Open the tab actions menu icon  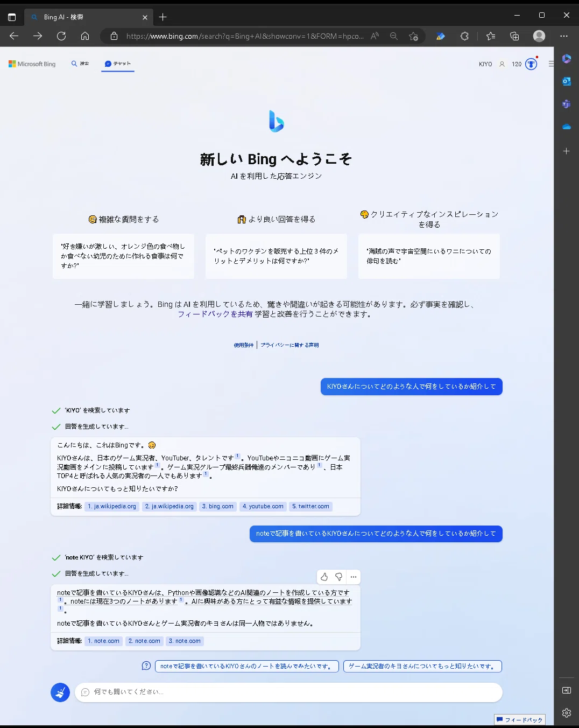(12, 17)
